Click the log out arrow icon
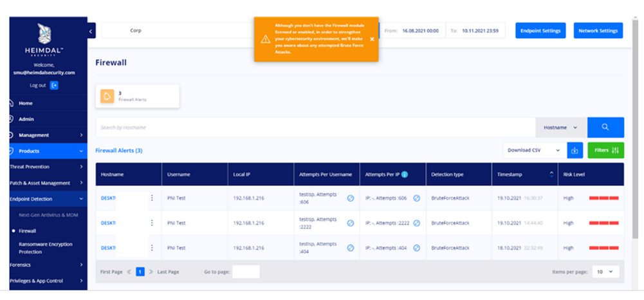This screenshot has height=300, width=644. (x=54, y=85)
